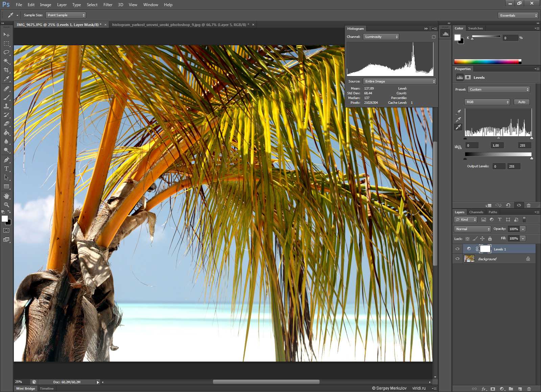
Task: Toggle adjustment visibility in Properties panel
Action: click(519, 205)
